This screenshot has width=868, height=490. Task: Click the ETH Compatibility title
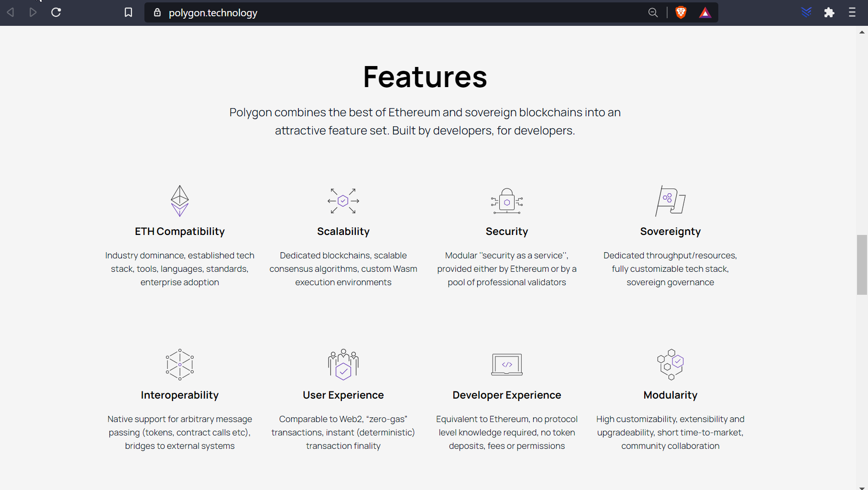point(180,232)
